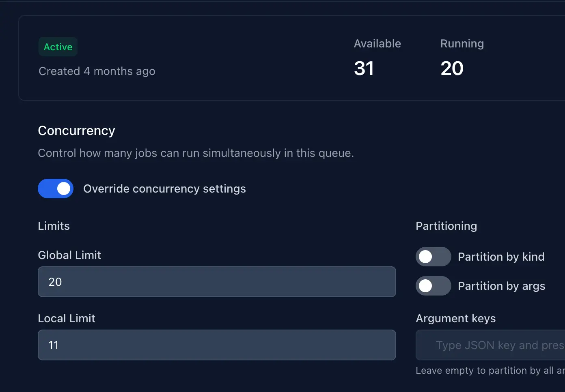The width and height of the screenshot is (565, 392).
Task: Click into the Local Limit input field
Action: (217, 345)
